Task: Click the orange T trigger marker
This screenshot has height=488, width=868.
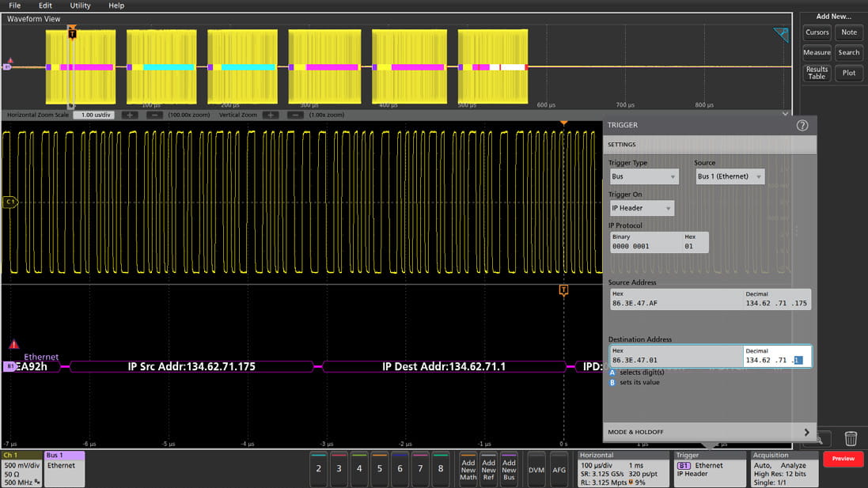Action: click(563, 290)
